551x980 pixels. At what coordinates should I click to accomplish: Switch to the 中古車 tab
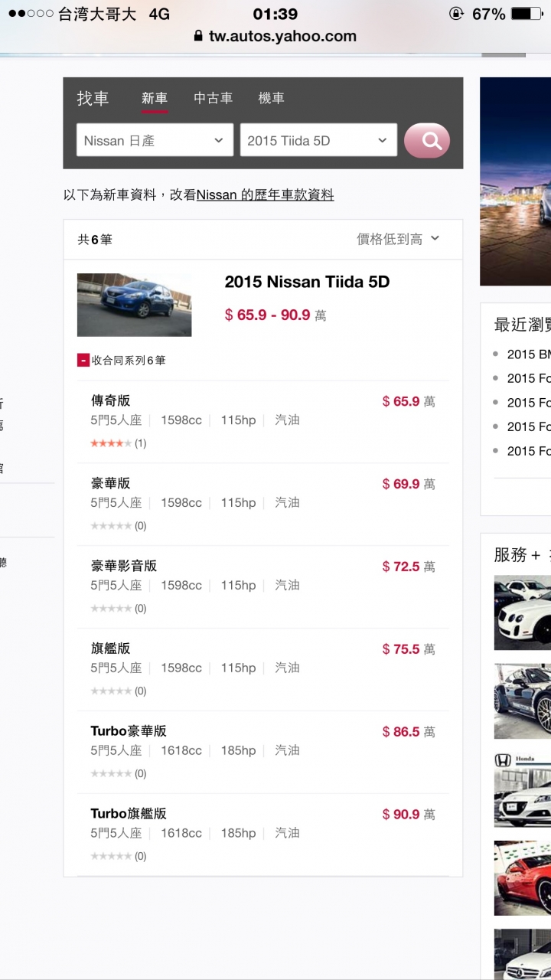(x=213, y=98)
